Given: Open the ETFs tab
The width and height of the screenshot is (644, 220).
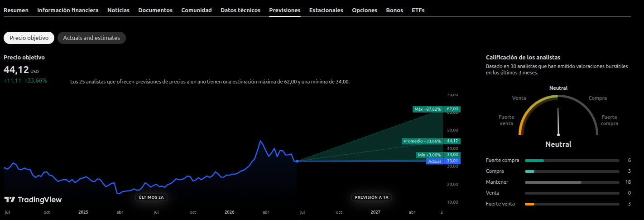Looking at the screenshot, I should pyautogui.click(x=418, y=10).
